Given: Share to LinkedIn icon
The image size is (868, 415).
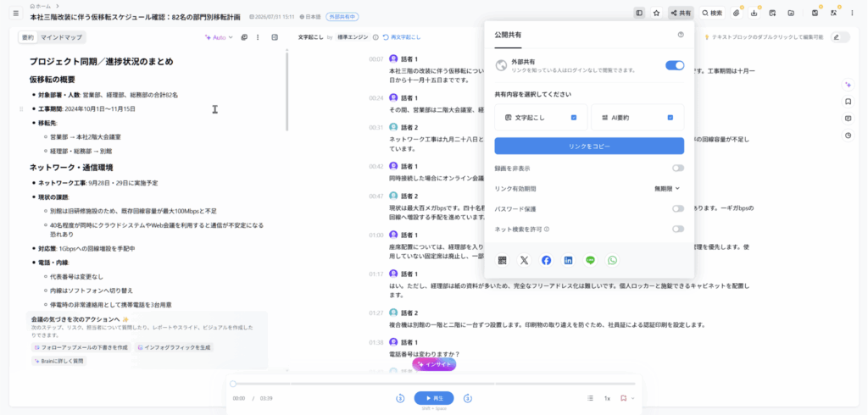Looking at the screenshot, I should pyautogui.click(x=568, y=260).
